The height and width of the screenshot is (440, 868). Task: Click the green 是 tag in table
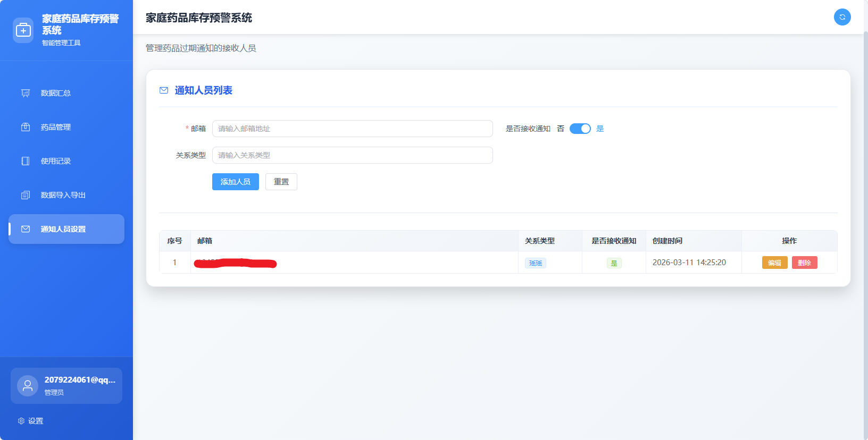pyautogui.click(x=614, y=263)
